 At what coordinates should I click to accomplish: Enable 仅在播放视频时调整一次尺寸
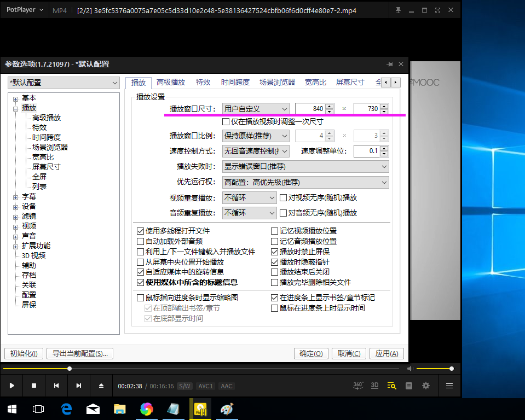226,121
